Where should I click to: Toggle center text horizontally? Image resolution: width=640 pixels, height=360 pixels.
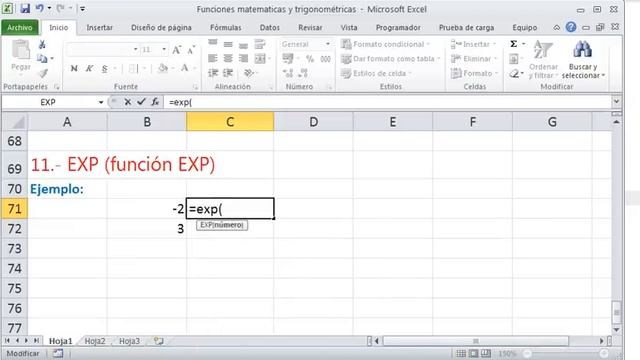tap(228, 59)
